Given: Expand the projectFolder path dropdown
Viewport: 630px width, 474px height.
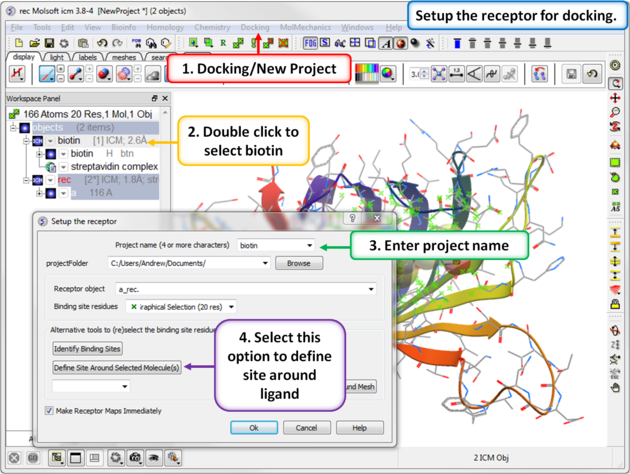Looking at the screenshot, I should coord(265,263).
